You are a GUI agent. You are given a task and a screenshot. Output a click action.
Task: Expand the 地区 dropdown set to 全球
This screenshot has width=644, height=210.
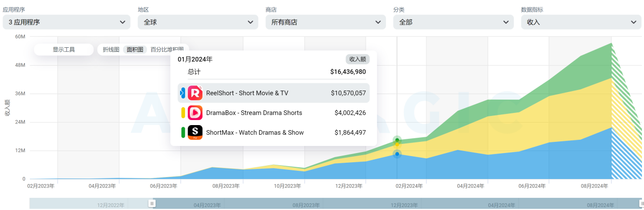pyautogui.click(x=198, y=22)
